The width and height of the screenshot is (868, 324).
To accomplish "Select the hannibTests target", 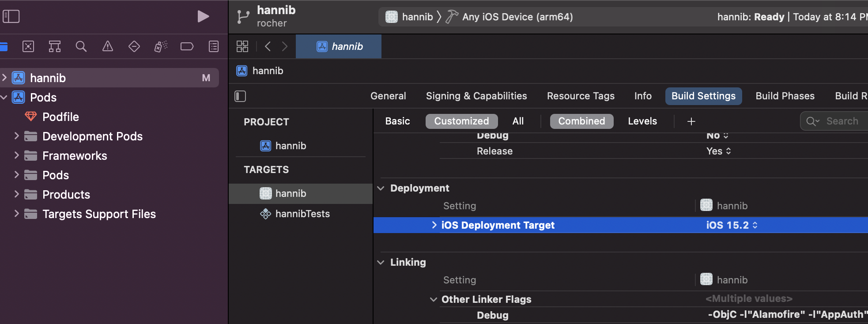I will pos(294,214).
